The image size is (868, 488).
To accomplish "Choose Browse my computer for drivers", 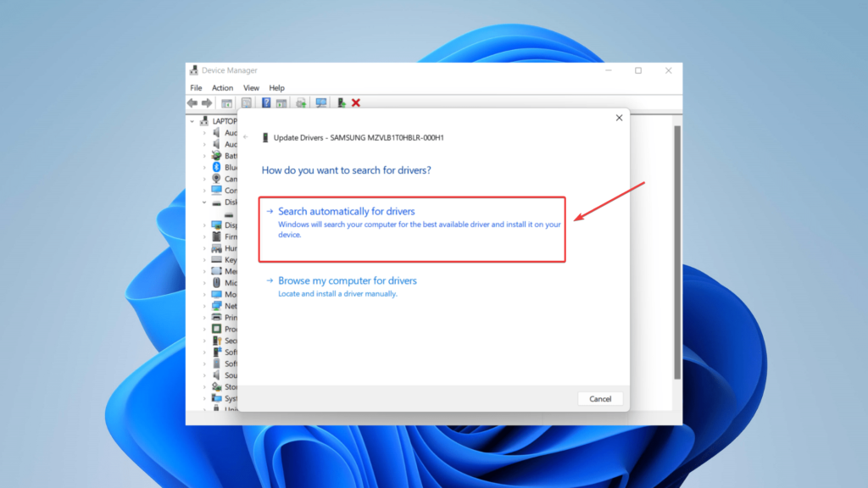I will point(348,280).
